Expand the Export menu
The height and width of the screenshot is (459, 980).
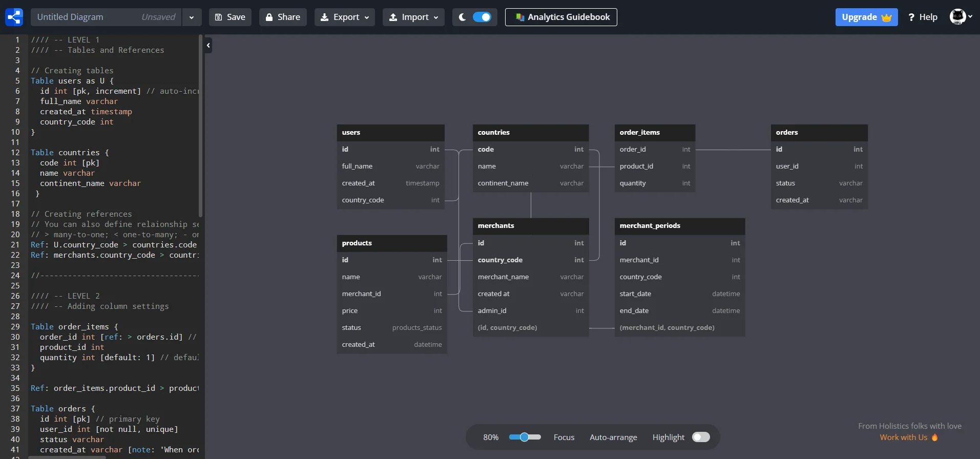(x=345, y=17)
